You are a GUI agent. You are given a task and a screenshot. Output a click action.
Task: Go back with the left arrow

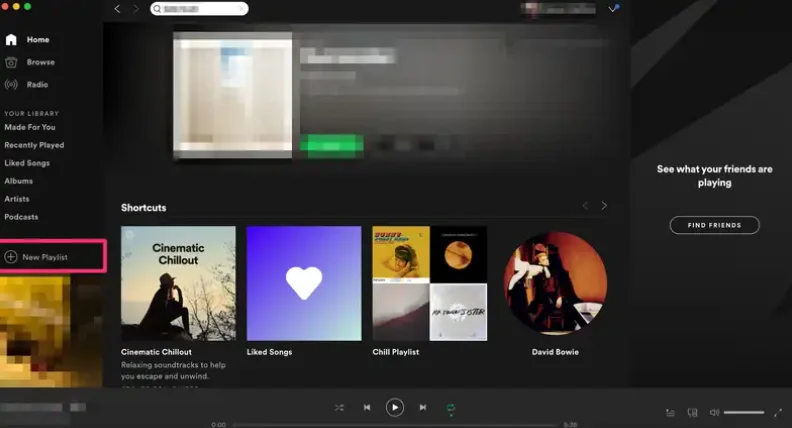pos(117,9)
